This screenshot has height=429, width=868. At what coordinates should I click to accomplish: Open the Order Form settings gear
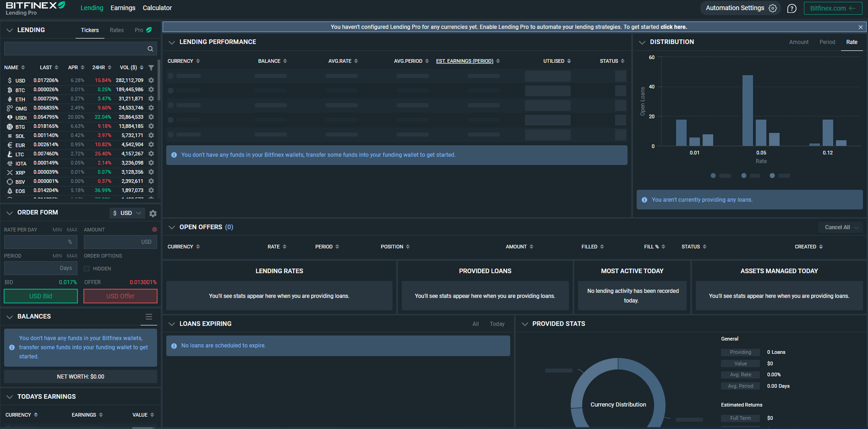(x=153, y=213)
